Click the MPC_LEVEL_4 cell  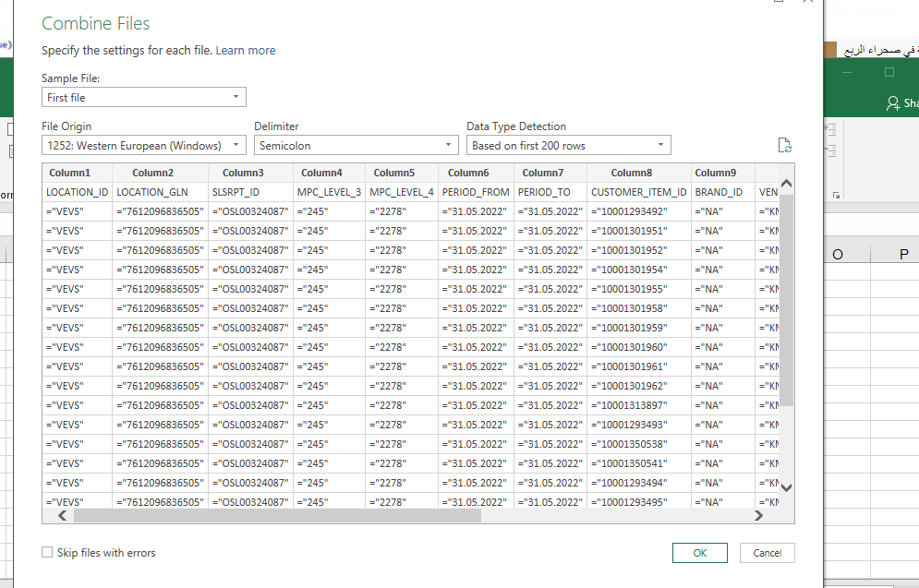pos(402,192)
